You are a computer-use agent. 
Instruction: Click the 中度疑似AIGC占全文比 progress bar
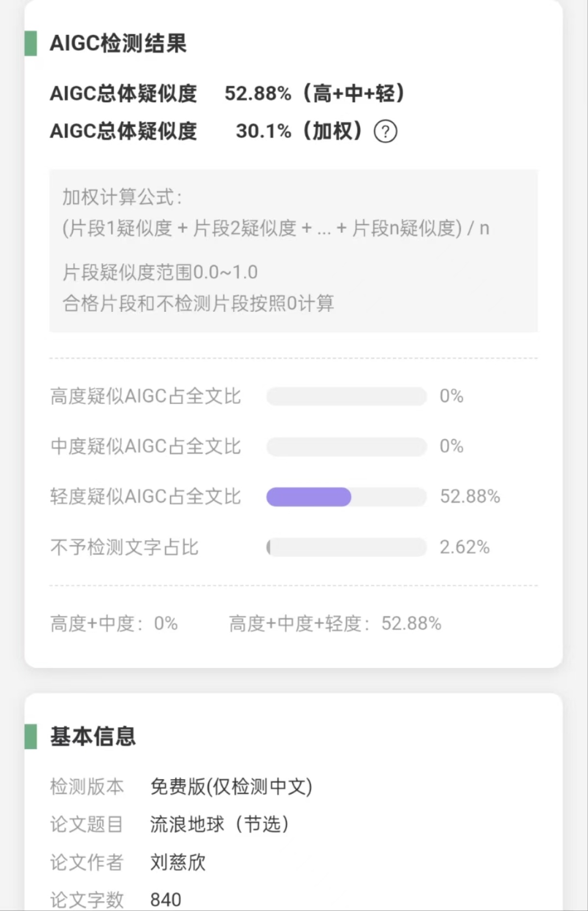pyautogui.click(x=346, y=447)
